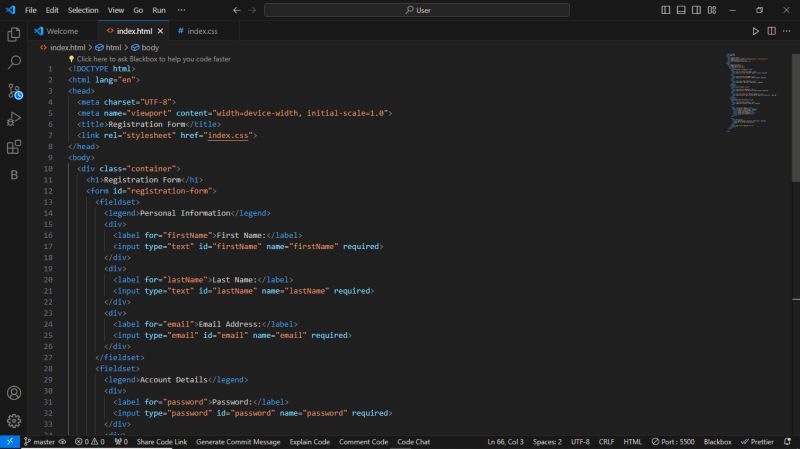Change encoding via UTF-8
The width and height of the screenshot is (800, 449).
pos(580,442)
